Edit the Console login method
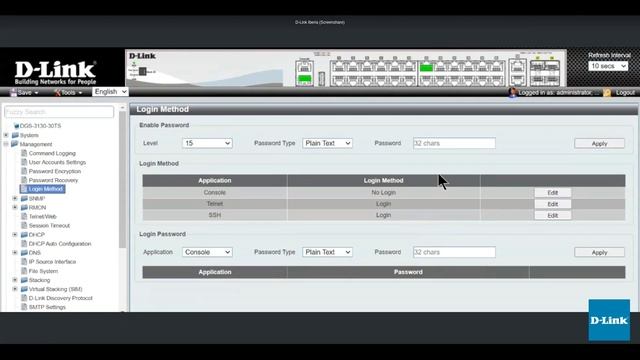The width and height of the screenshot is (640, 360). [x=553, y=193]
